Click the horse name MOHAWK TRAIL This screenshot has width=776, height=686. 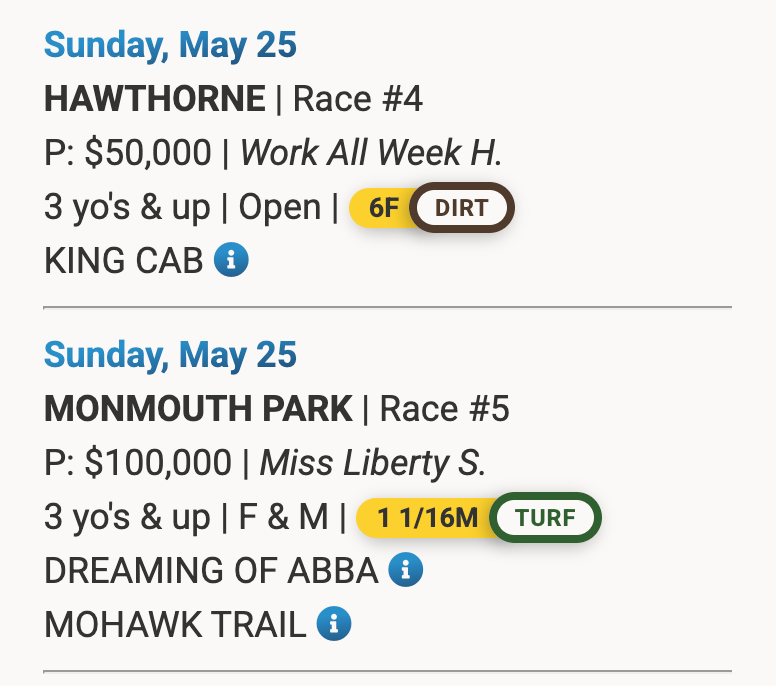pyautogui.click(x=175, y=625)
